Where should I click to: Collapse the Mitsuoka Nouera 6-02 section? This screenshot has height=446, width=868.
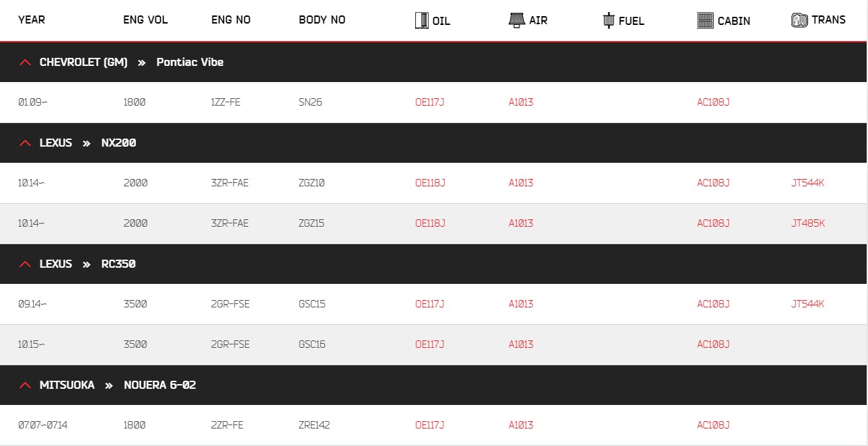tap(26, 385)
